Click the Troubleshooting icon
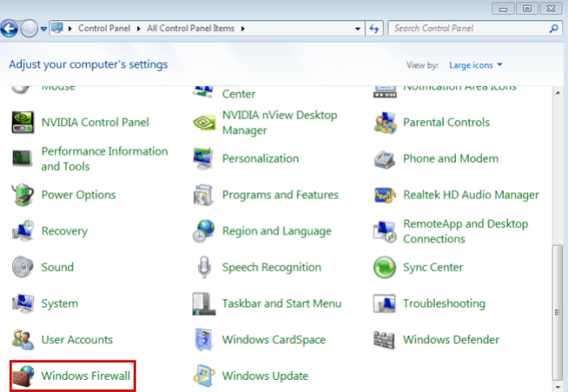 (x=385, y=304)
